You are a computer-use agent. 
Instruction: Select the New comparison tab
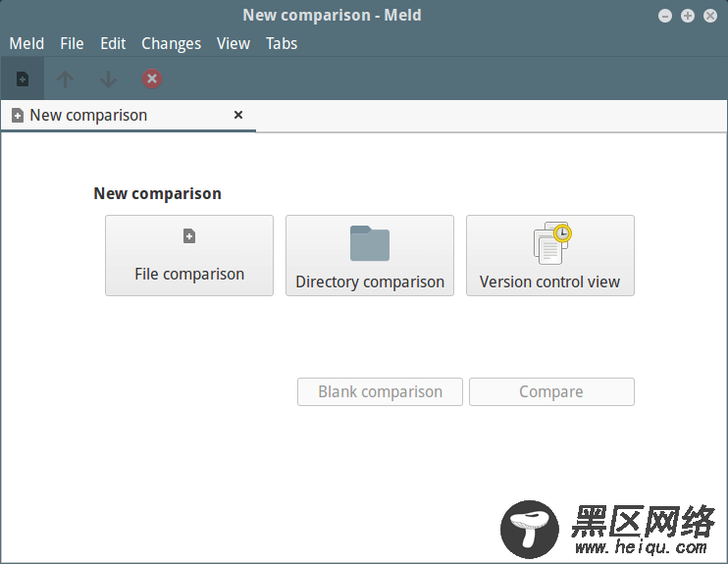coord(128,115)
